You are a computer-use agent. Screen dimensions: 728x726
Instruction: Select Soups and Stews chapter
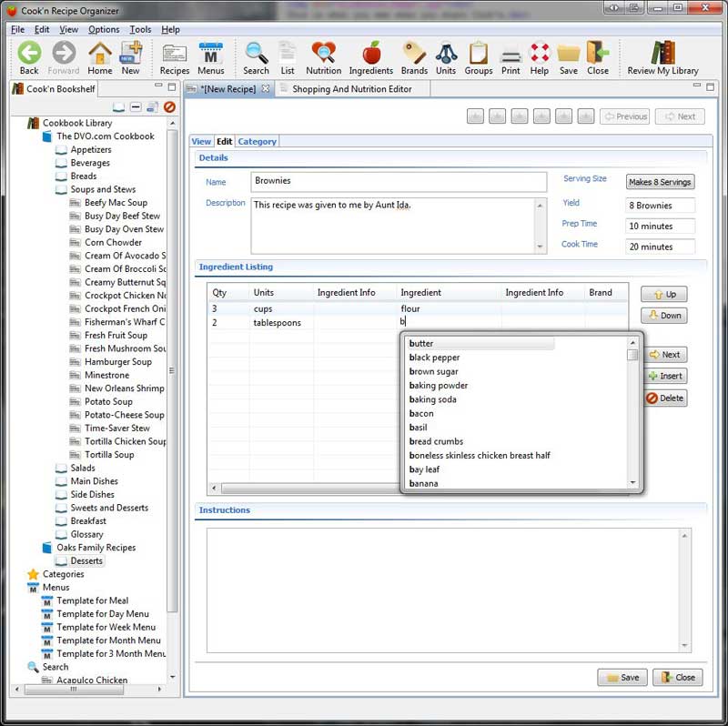103,189
